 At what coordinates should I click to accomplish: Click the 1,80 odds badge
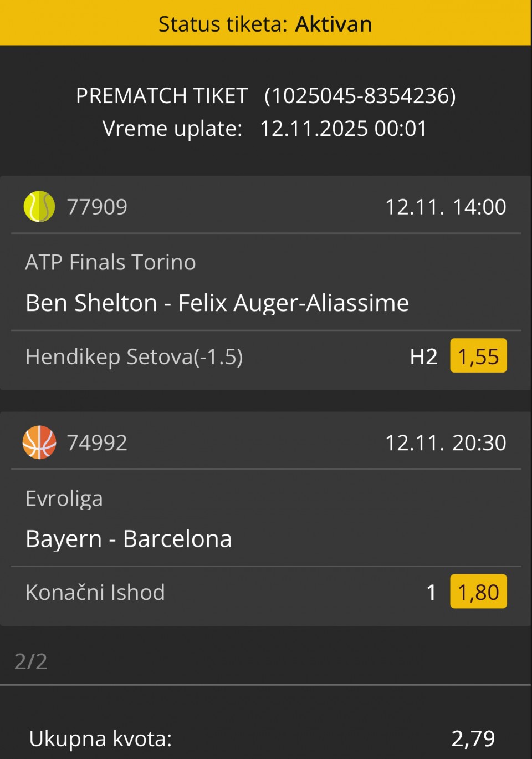point(478,592)
